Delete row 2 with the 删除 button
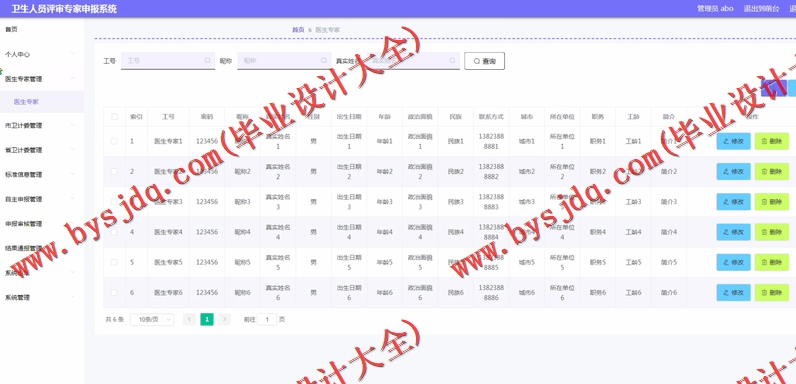This screenshot has width=796, height=384. pyautogui.click(x=772, y=172)
